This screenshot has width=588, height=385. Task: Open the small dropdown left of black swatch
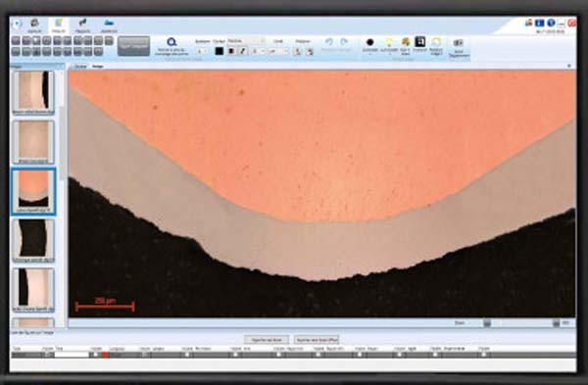203,51
